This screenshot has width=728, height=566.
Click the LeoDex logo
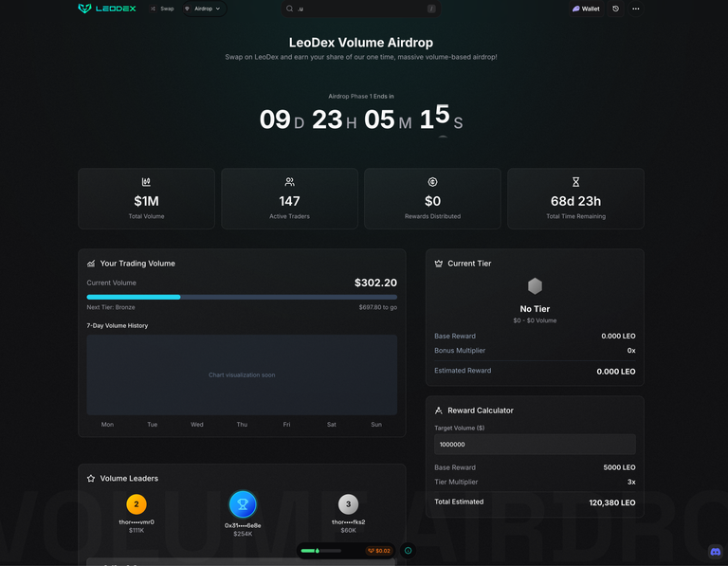click(107, 9)
